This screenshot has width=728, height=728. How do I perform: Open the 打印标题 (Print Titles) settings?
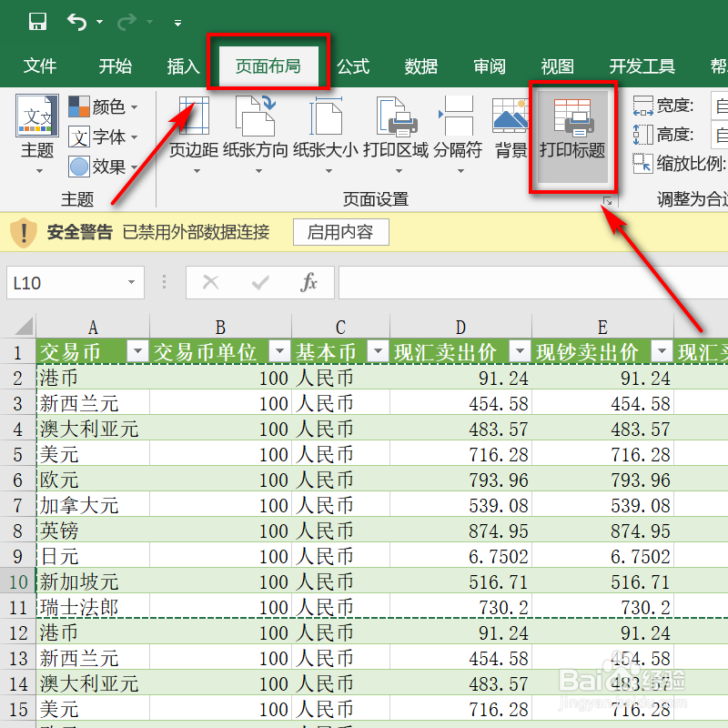(574, 135)
